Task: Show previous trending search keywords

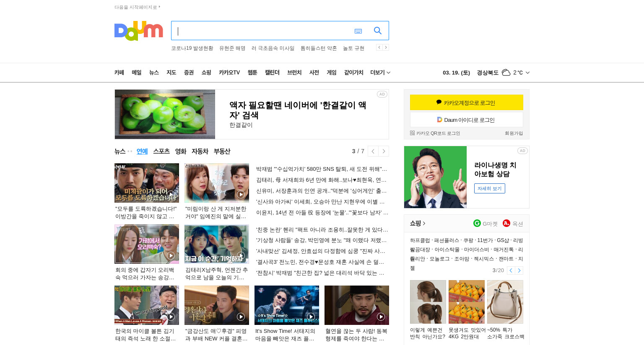Action: click(x=379, y=47)
